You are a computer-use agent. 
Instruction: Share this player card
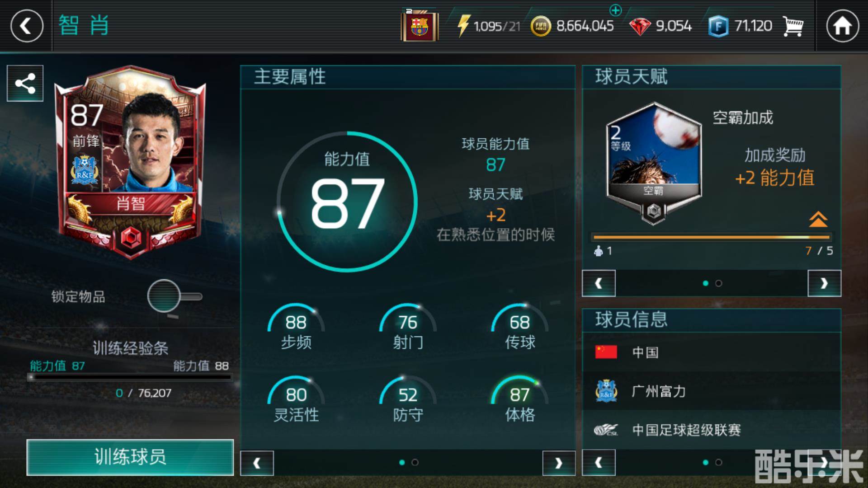tap(25, 83)
